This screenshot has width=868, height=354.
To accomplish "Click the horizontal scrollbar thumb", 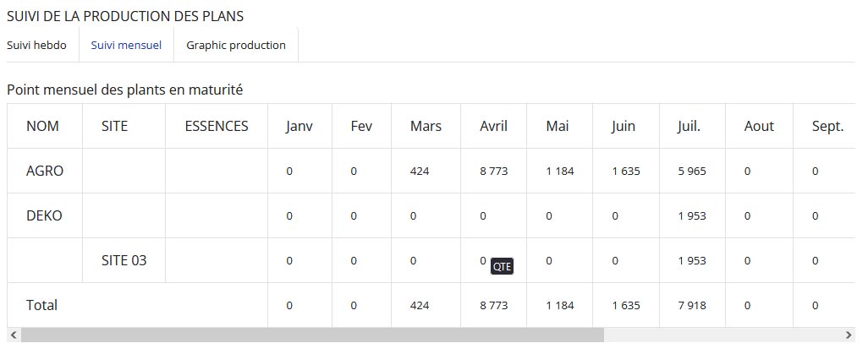I will pyautogui.click(x=312, y=335).
